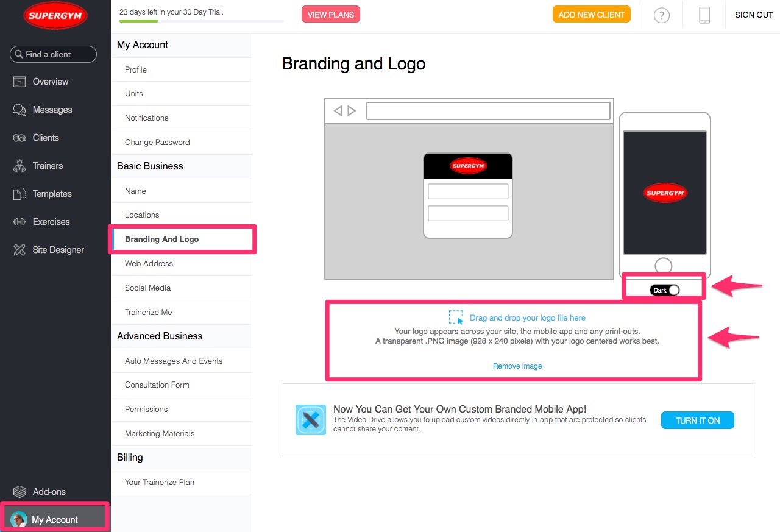Screen dimensions: 780x532
Task: Click My Account text label in sidebar
Action: tap(55, 520)
